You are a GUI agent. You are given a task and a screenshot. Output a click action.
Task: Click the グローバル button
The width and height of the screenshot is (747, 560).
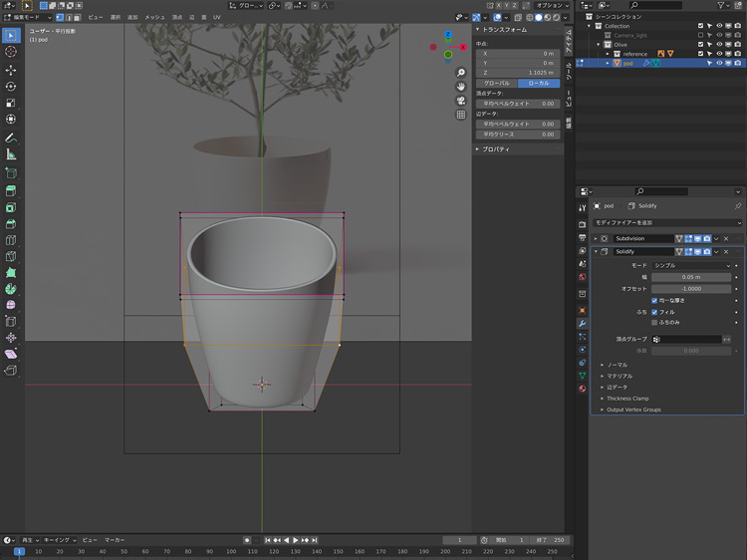coord(498,83)
